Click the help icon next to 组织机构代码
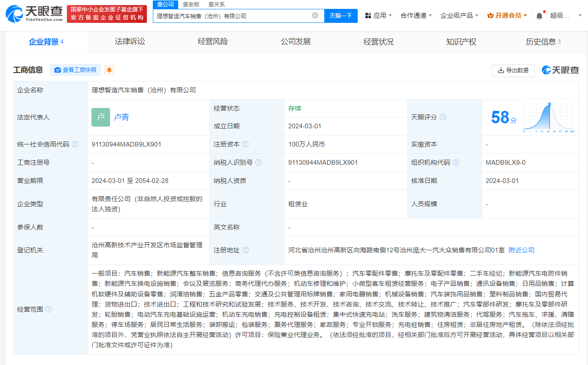Screen dimensions: 588x365 coord(456,163)
